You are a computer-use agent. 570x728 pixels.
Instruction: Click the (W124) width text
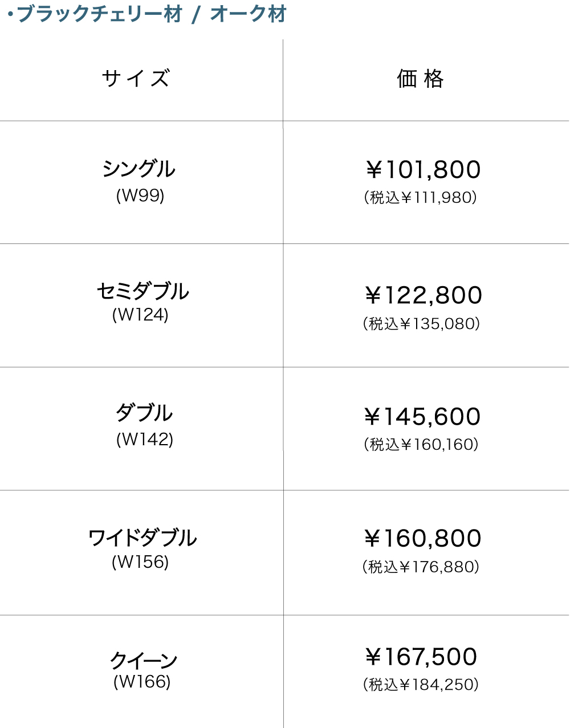[x=140, y=315]
